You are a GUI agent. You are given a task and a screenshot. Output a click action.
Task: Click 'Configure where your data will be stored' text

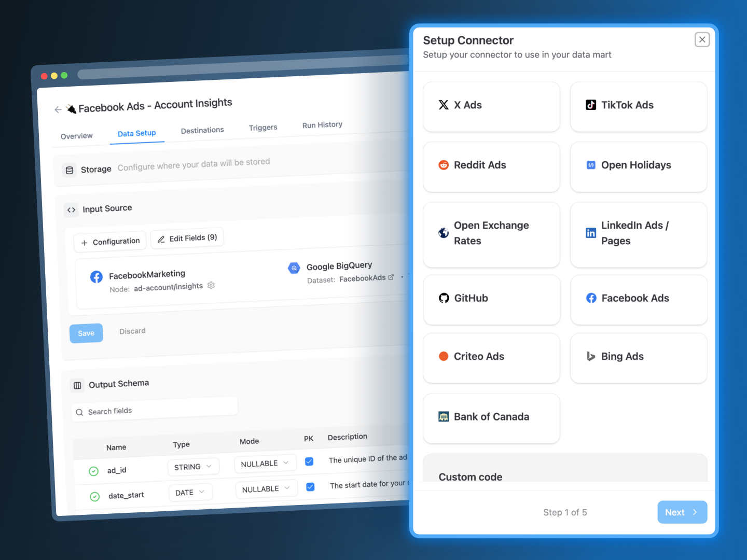[193, 164]
